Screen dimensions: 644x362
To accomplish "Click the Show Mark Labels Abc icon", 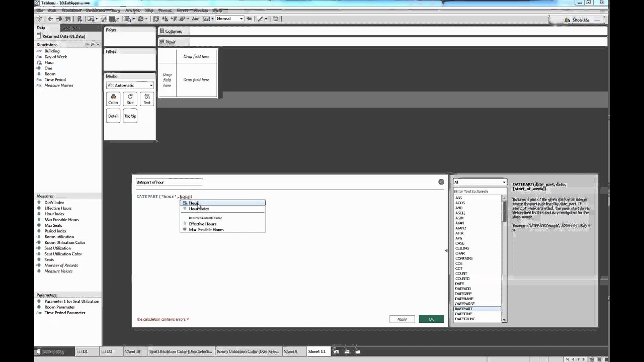I will click(x=195, y=19).
